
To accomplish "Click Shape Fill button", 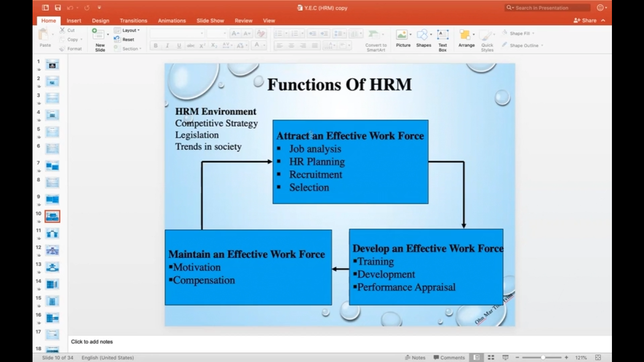I will click(x=518, y=33).
